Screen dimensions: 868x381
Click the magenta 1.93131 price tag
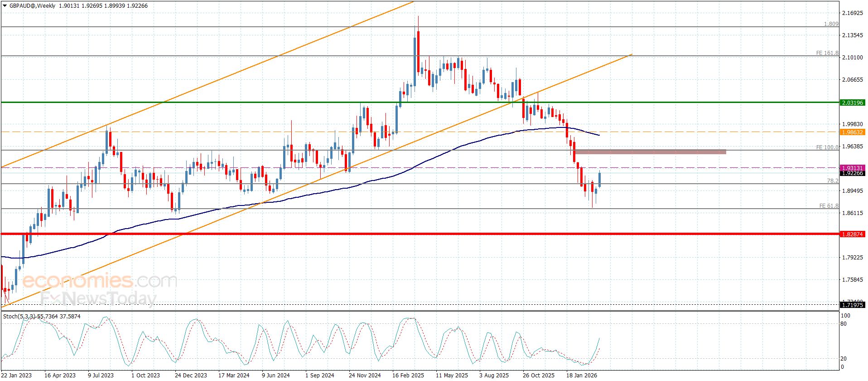852,168
